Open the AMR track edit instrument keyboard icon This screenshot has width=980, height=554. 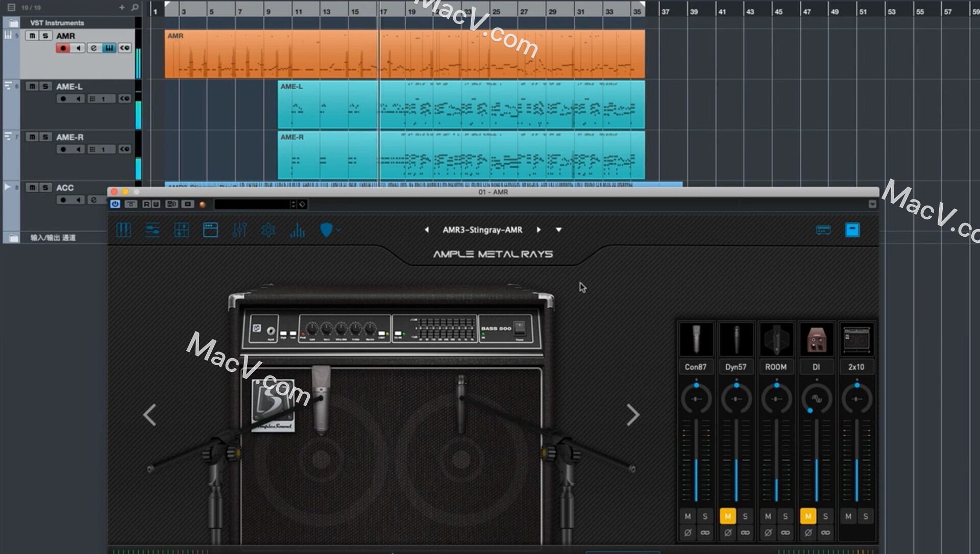pyautogui.click(x=109, y=48)
